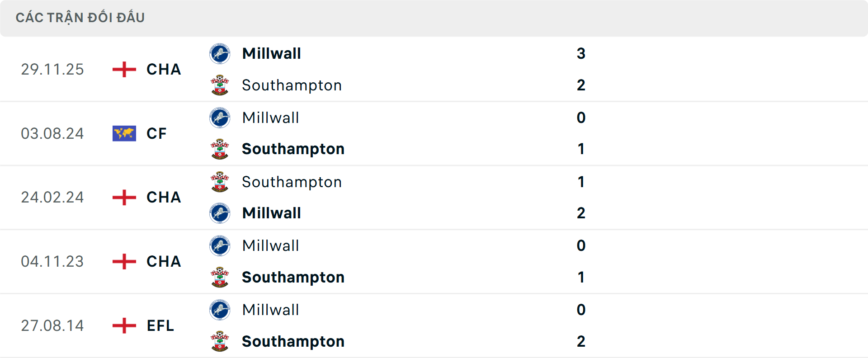Toggle the EFL cup match entry
This screenshot has height=358, width=868.
(x=160, y=325)
